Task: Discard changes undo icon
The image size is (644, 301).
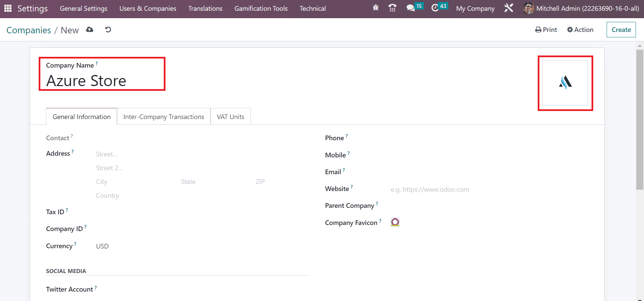Action: pyautogui.click(x=108, y=30)
